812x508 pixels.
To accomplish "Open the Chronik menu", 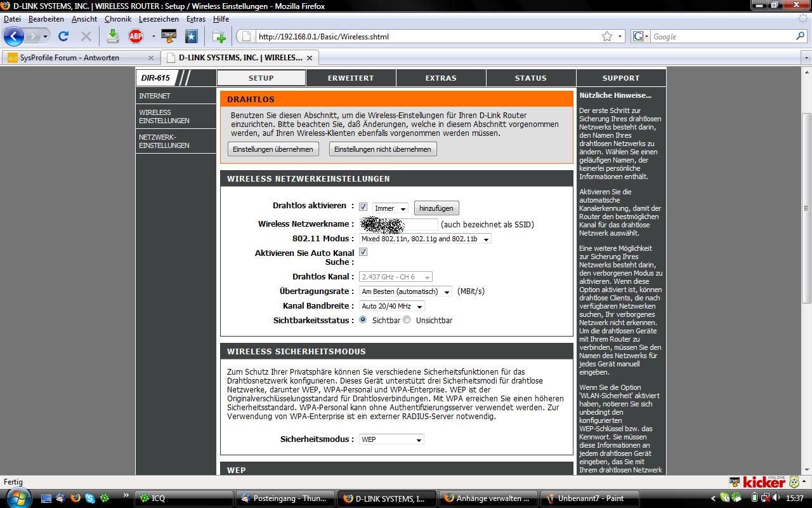I will (x=118, y=19).
